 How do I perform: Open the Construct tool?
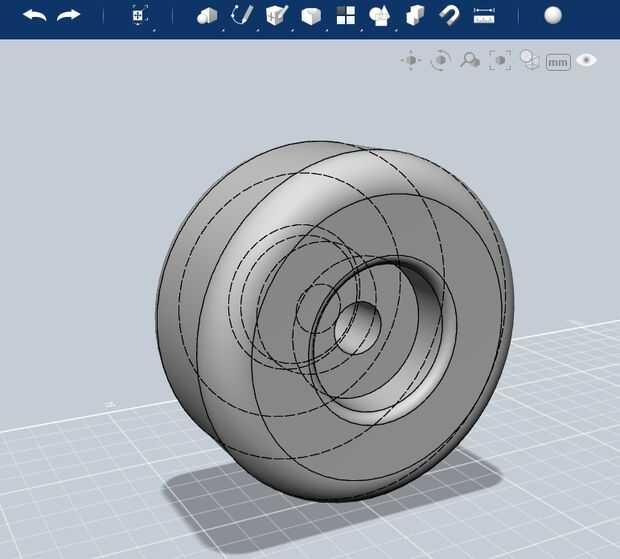point(276,15)
